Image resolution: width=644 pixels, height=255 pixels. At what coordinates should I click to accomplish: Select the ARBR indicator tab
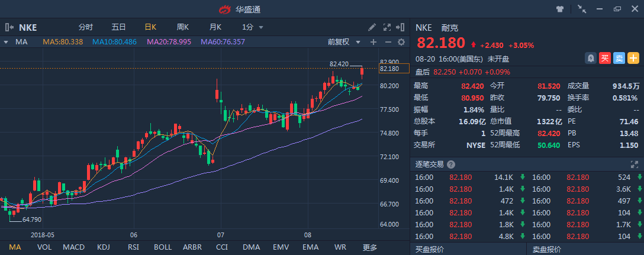[192, 247]
